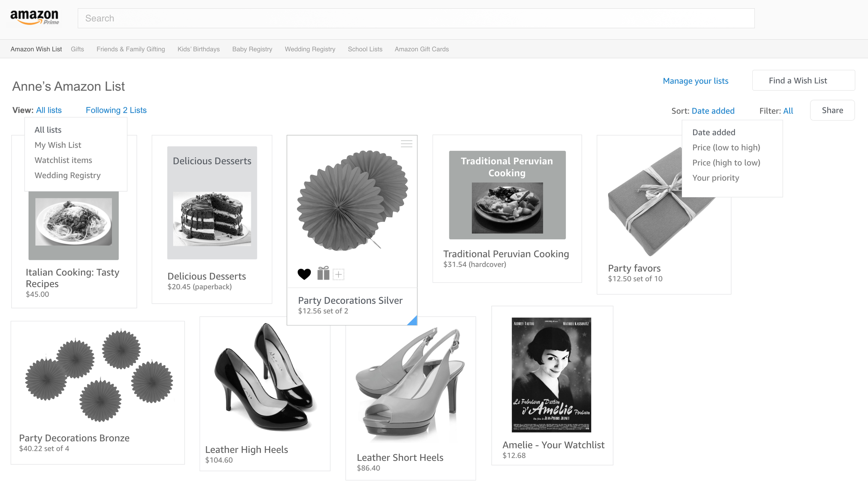
Task: Sort by Price (low to high)
Action: (x=726, y=148)
